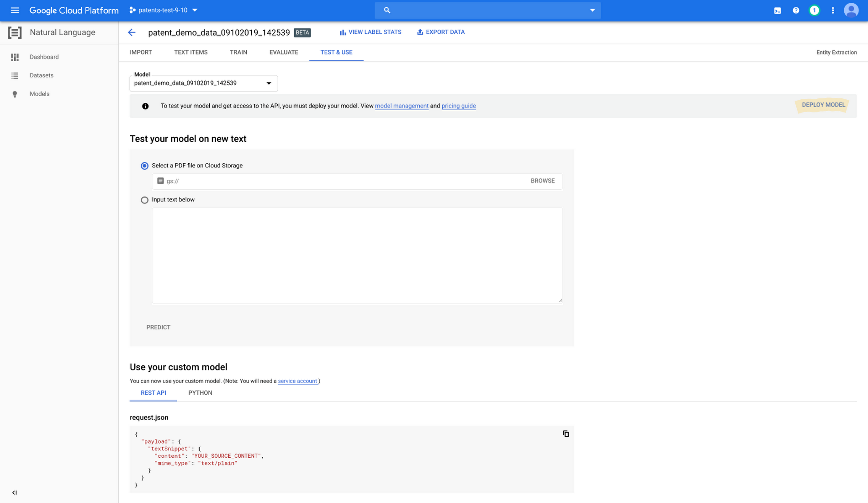This screenshot has width=868, height=503.
Task: Open the model management link
Action: pos(402,106)
